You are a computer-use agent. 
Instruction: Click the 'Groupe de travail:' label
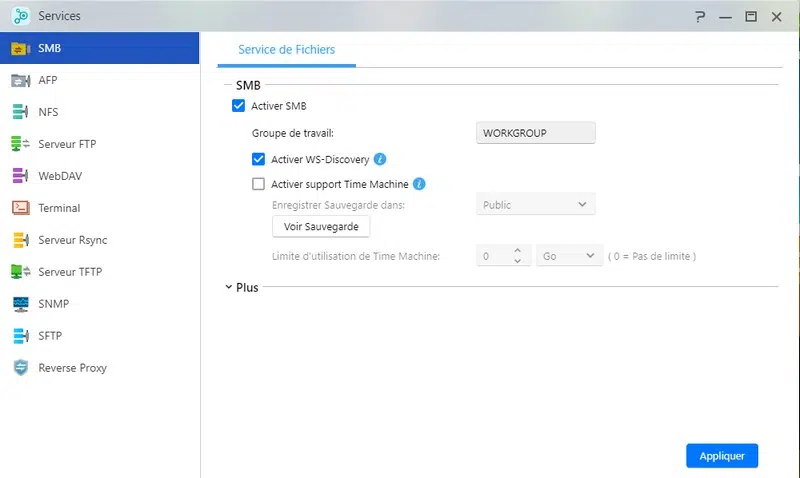point(292,133)
